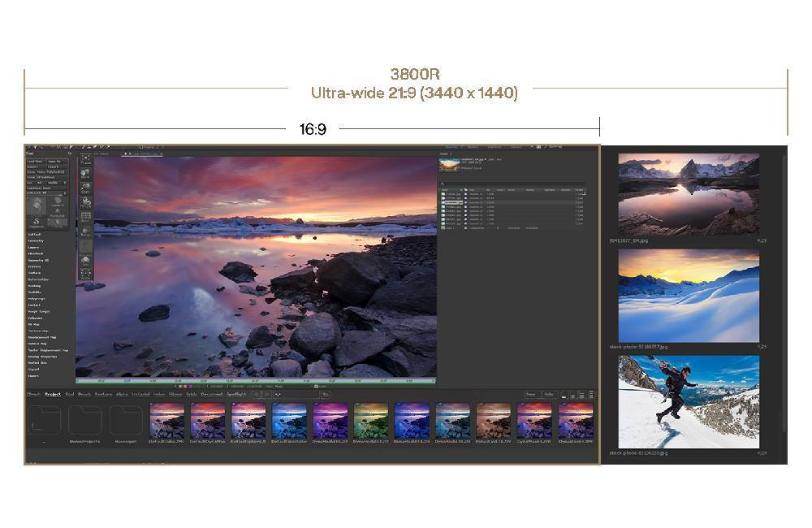Switch to the Texture tab
This screenshot has width=812, height=528.
(103, 394)
